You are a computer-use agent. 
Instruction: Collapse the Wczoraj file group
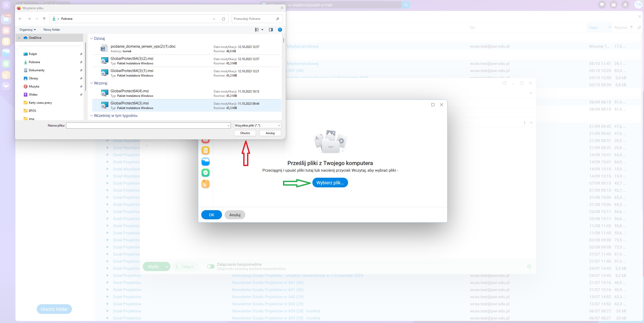tap(92, 83)
